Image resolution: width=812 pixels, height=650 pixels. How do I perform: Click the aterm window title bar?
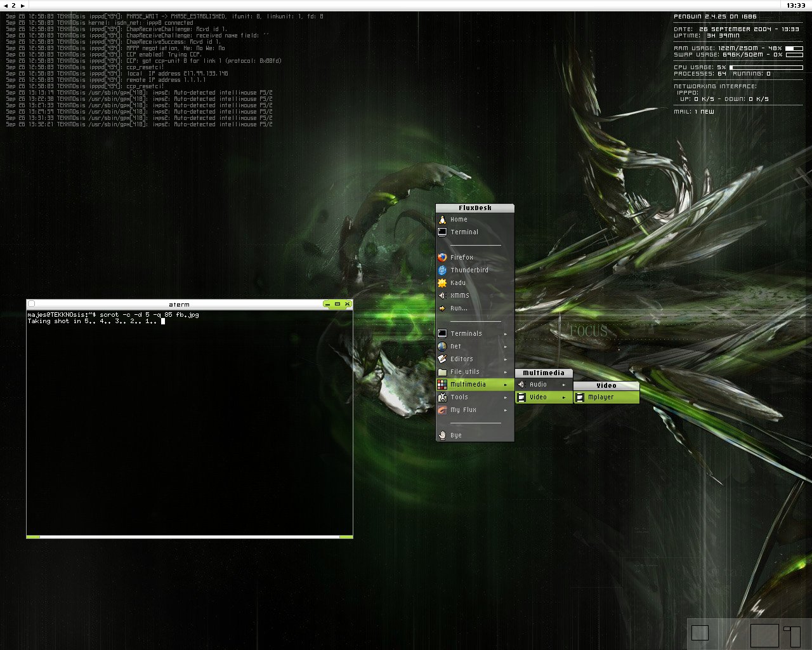(179, 304)
